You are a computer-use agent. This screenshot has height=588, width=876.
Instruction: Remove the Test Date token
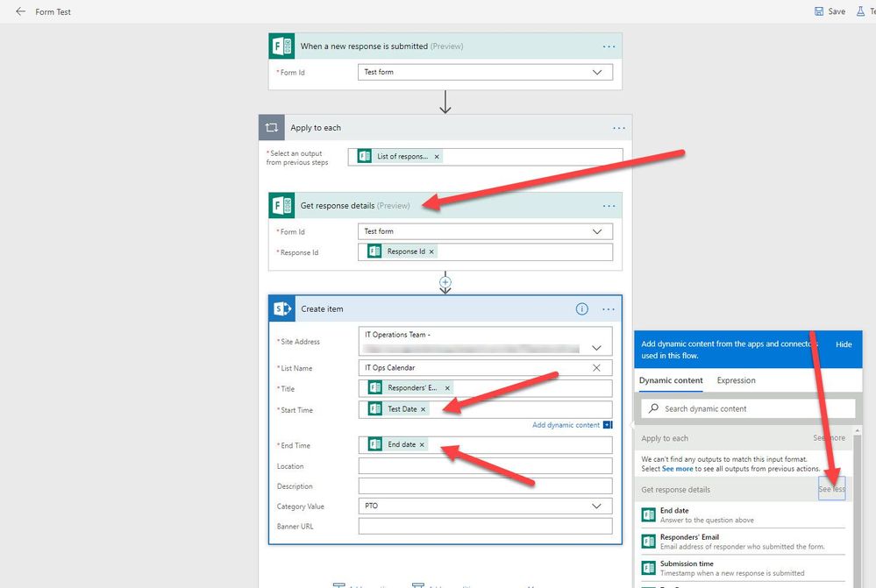tap(423, 409)
